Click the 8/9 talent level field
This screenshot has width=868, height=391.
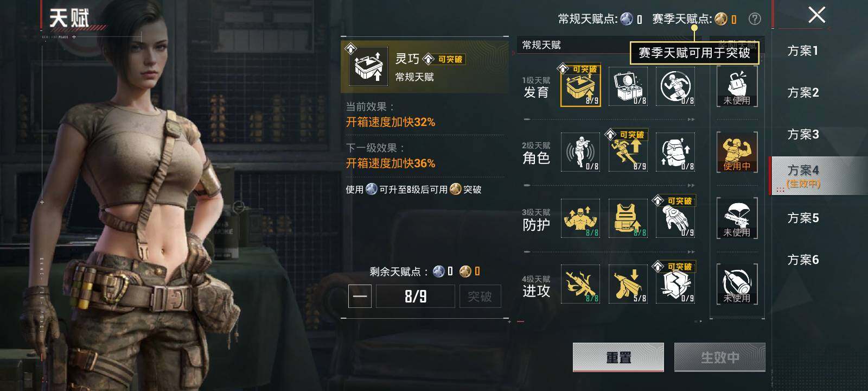(416, 297)
